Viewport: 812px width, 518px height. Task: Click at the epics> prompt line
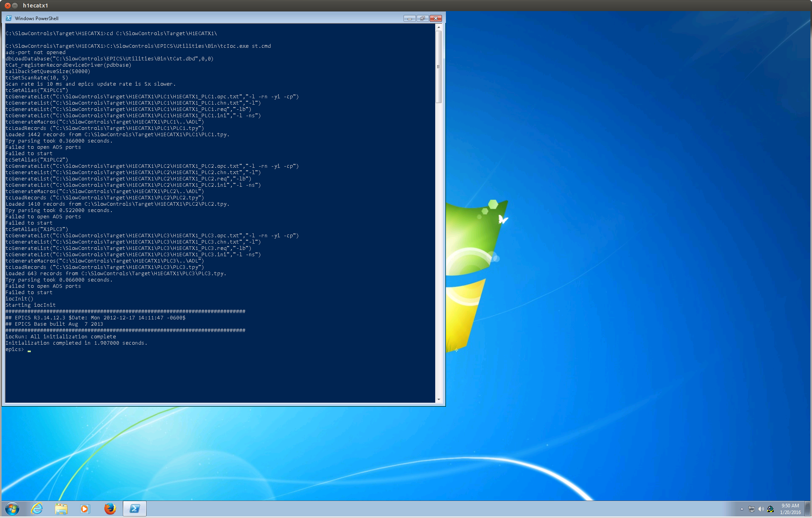tap(18, 349)
